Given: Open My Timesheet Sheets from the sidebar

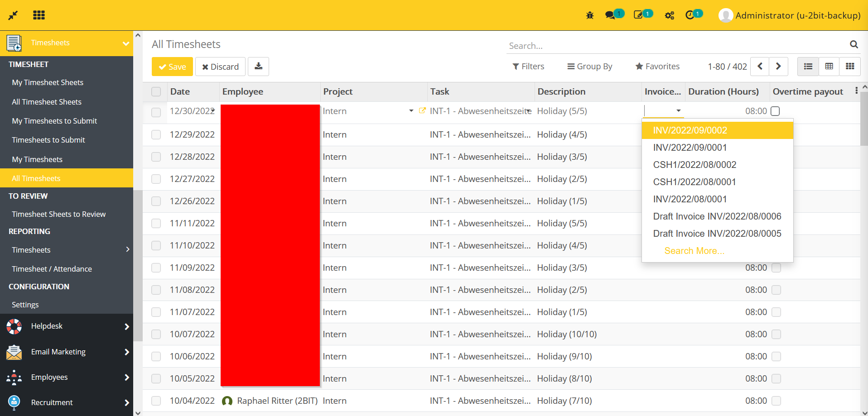Looking at the screenshot, I should pyautogui.click(x=48, y=82).
